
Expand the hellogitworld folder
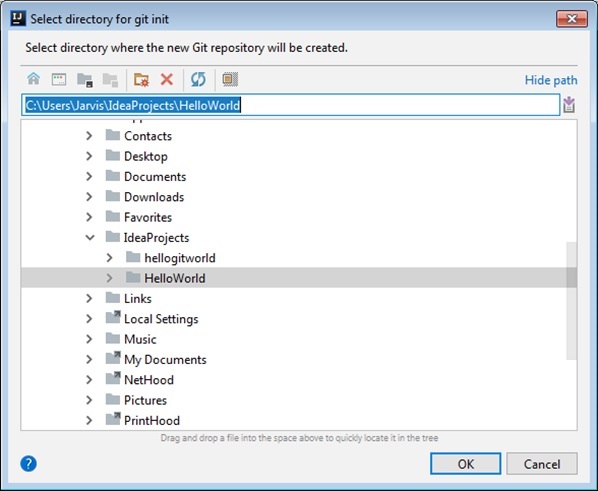coord(109,258)
